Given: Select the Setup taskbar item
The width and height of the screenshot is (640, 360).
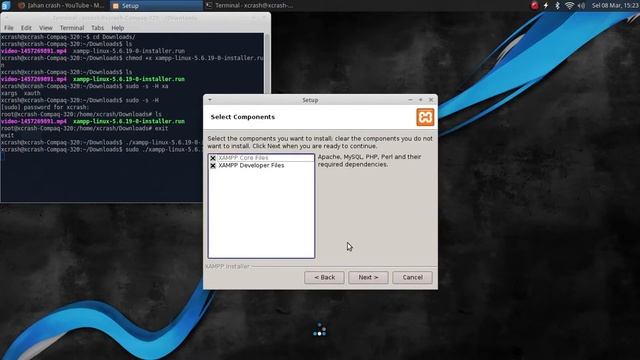Looking at the screenshot, I should pyautogui.click(x=156, y=5).
